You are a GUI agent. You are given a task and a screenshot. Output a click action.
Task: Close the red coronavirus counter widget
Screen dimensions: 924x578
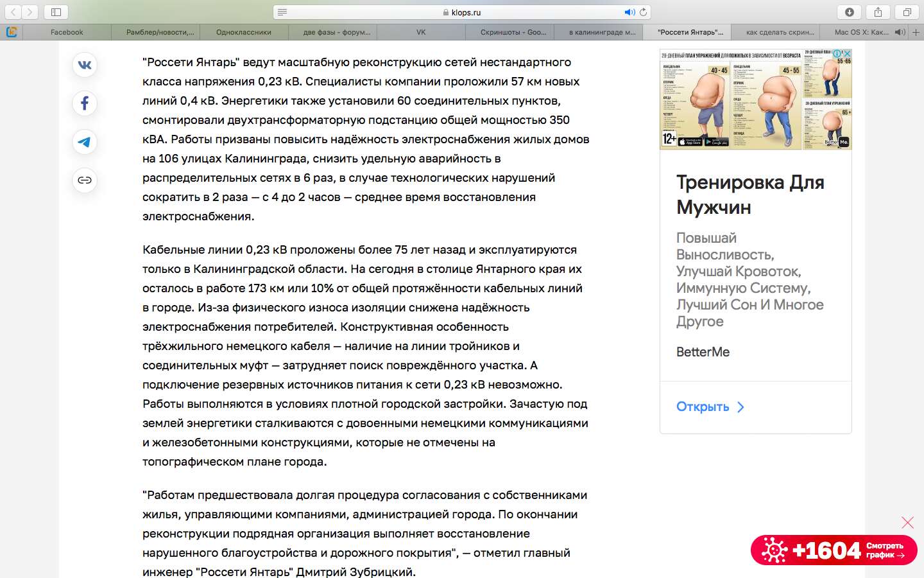click(x=907, y=522)
